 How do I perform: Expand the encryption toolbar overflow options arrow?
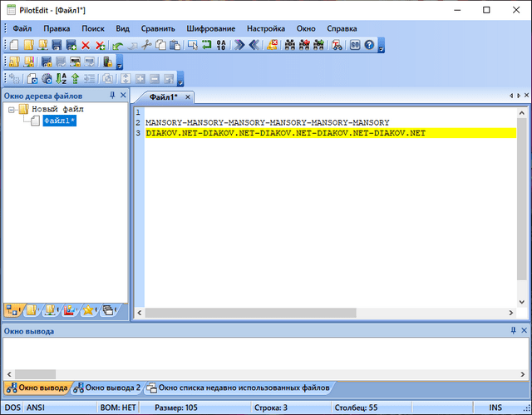pyautogui.click(x=120, y=62)
